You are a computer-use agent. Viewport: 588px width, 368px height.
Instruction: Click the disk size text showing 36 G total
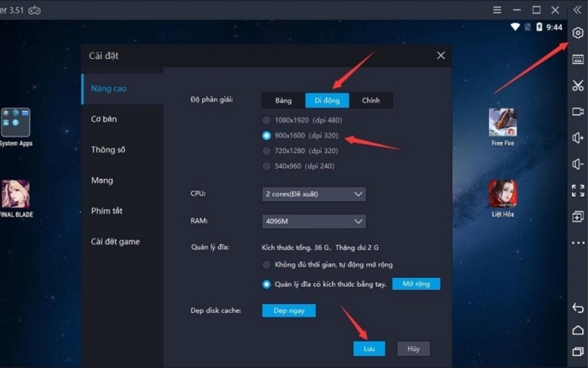(320, 248)
